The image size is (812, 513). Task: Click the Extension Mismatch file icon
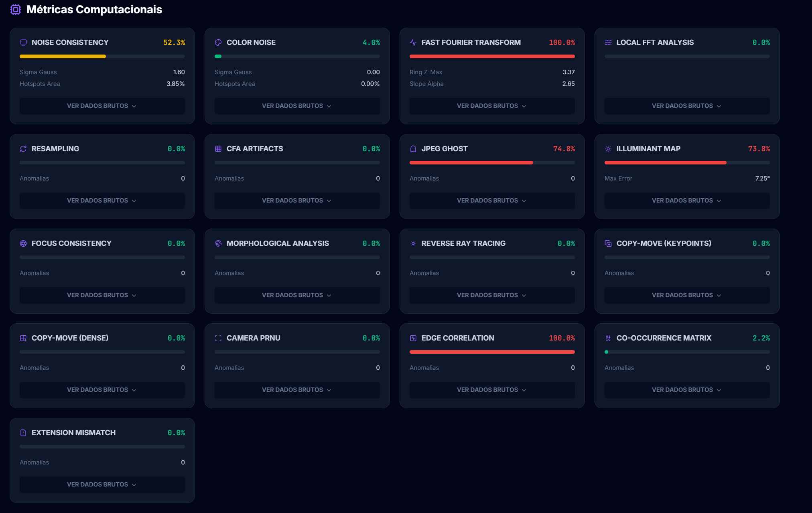click(23, 433)
